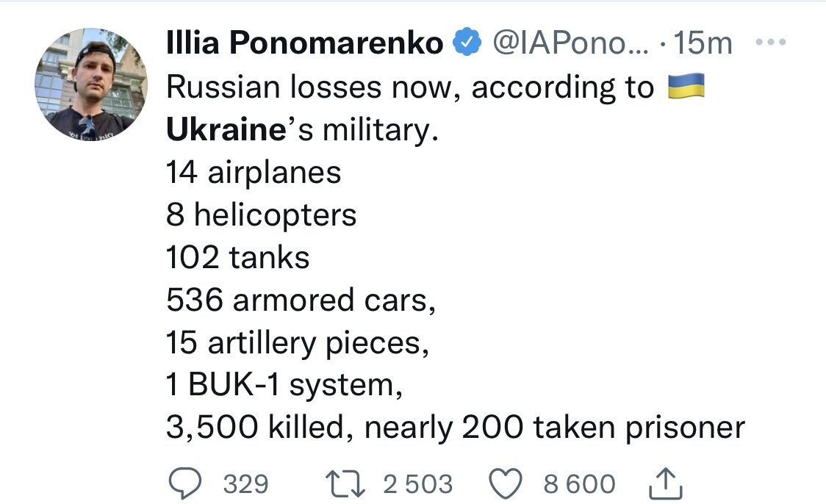
Task: Click the 15m timestamp
Action: pyautogui.click(x=703, y=44)
